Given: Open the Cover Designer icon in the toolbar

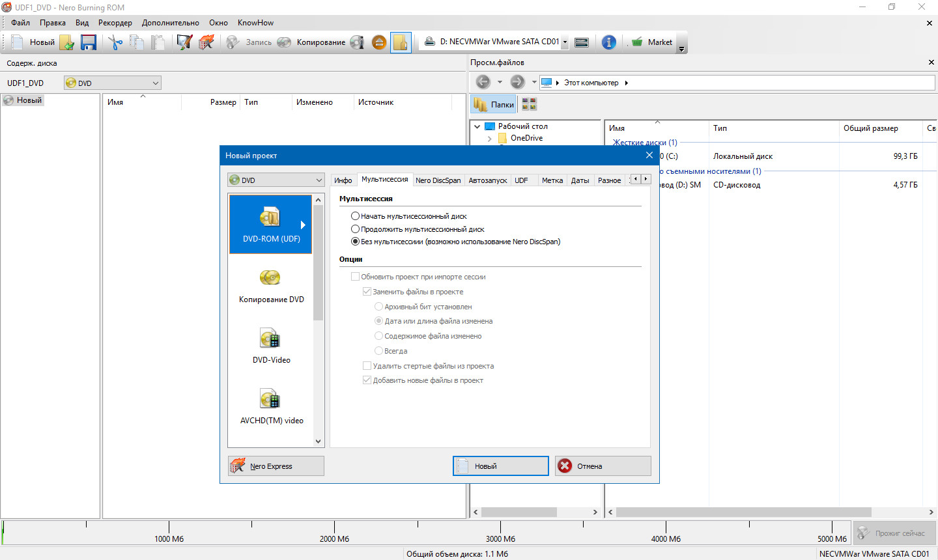Looking at the screenshot, I should tap(184, 42).
